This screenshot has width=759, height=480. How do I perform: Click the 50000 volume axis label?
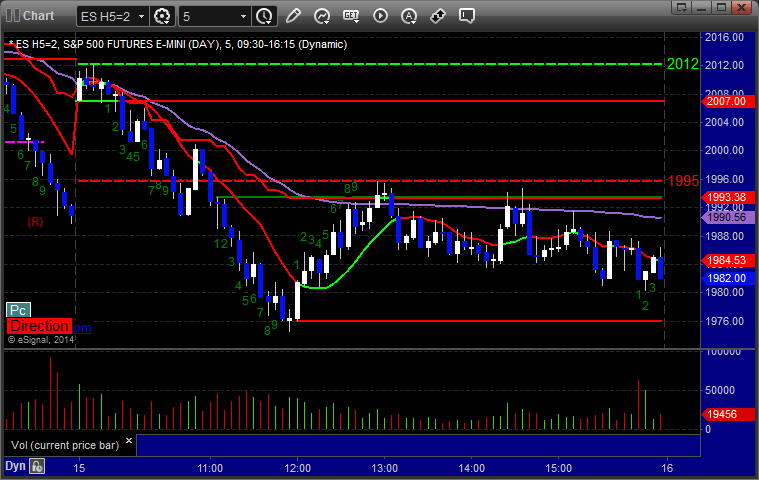[x=720, y=390]
